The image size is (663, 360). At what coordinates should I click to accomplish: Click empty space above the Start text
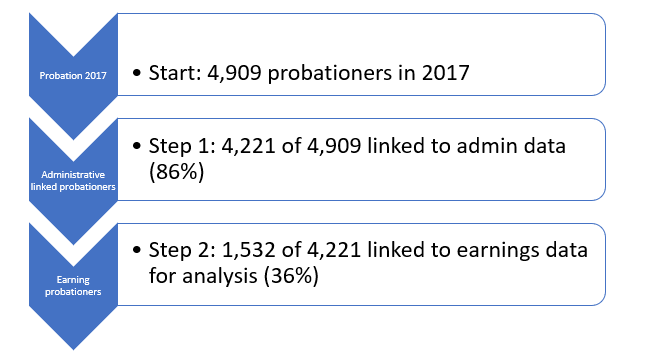click(359, 36)
